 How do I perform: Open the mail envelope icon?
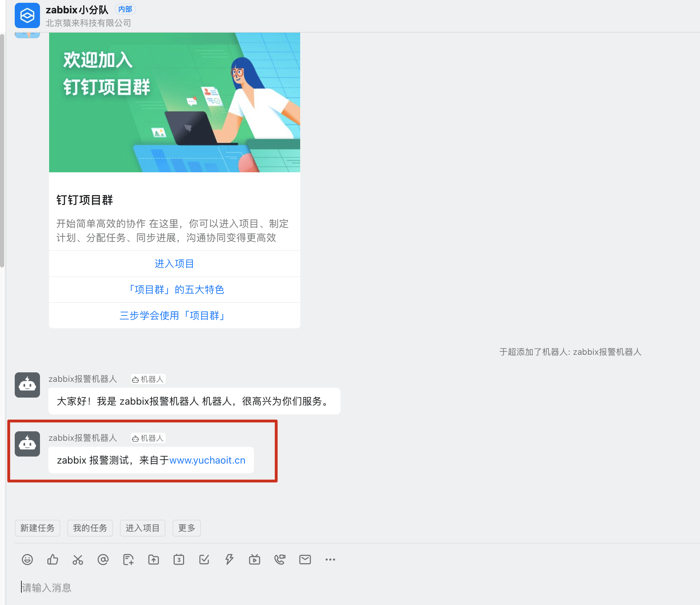pos(305,559)
